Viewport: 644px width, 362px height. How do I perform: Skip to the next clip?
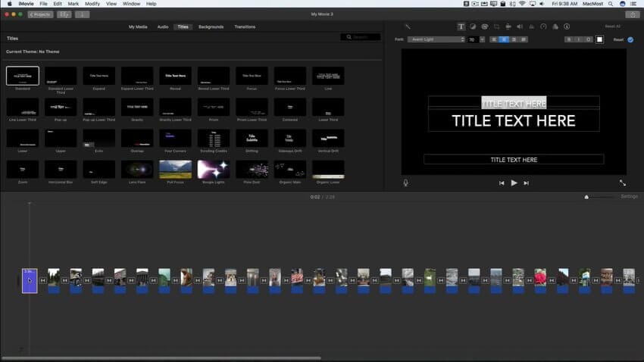(x=526, y=183)
